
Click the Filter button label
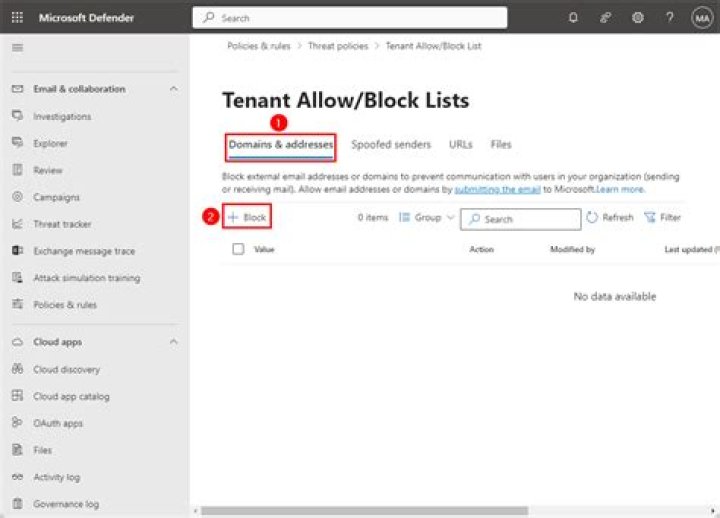670,217
